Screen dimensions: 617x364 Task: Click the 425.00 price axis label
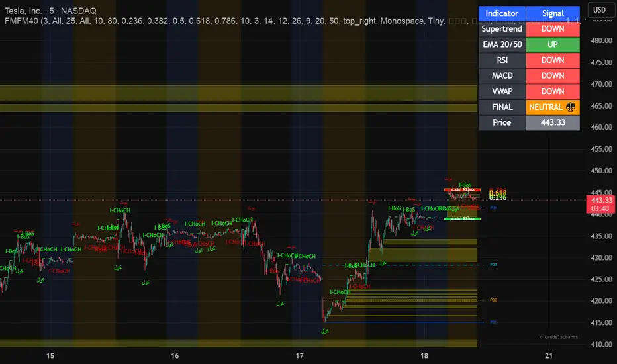(x=601, y=279)
